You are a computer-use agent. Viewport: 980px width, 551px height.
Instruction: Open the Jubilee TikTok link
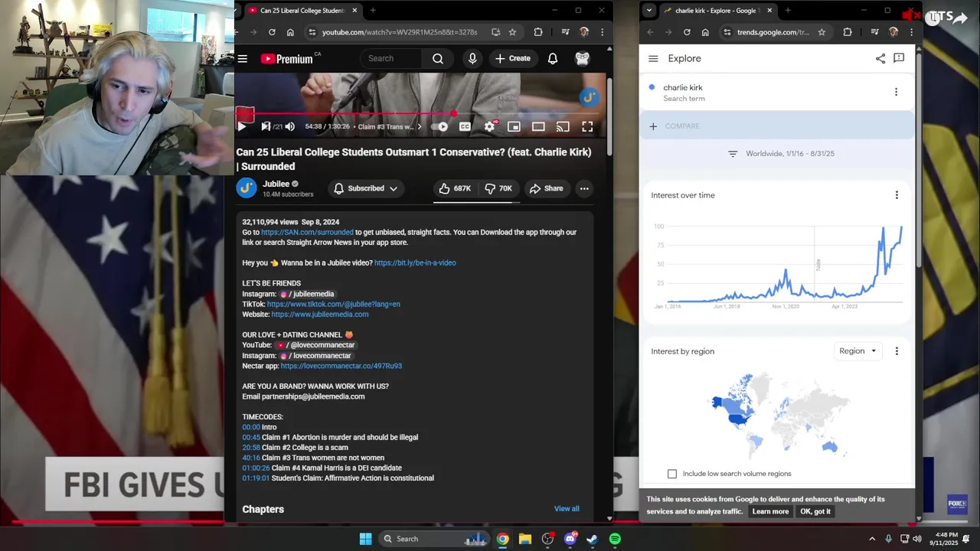pos(333,304)
